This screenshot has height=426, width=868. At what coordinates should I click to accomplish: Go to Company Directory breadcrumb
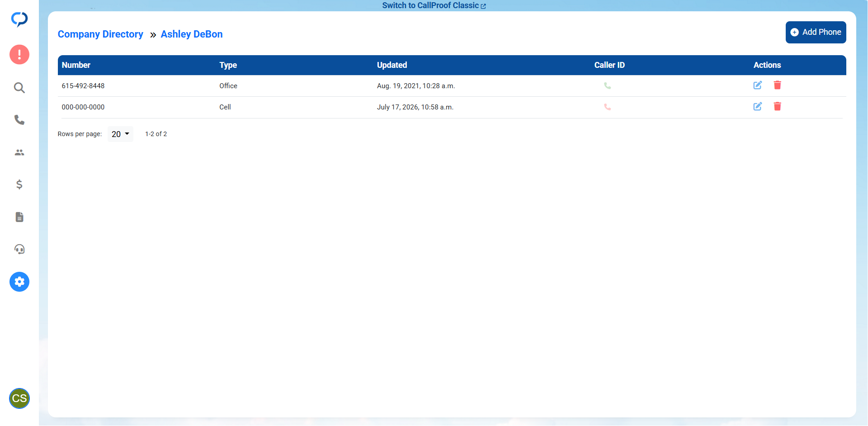(100, 34)
